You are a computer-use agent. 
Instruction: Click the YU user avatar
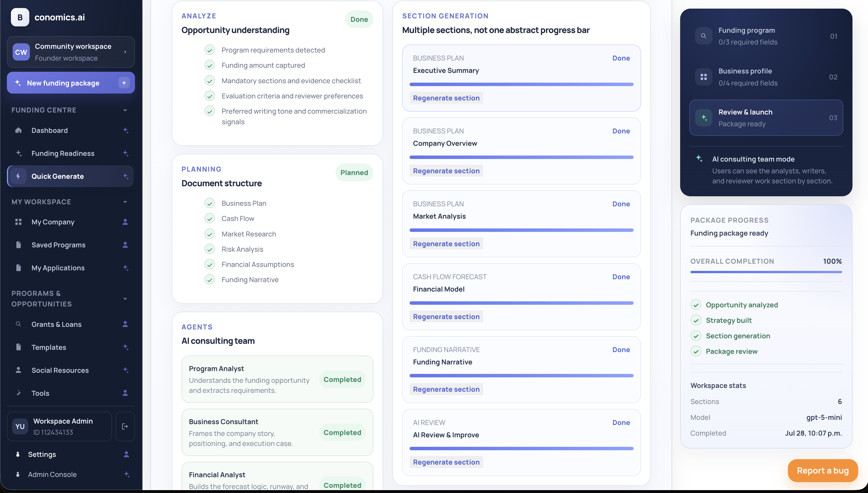pyautogui.click(x=20, y=426)
